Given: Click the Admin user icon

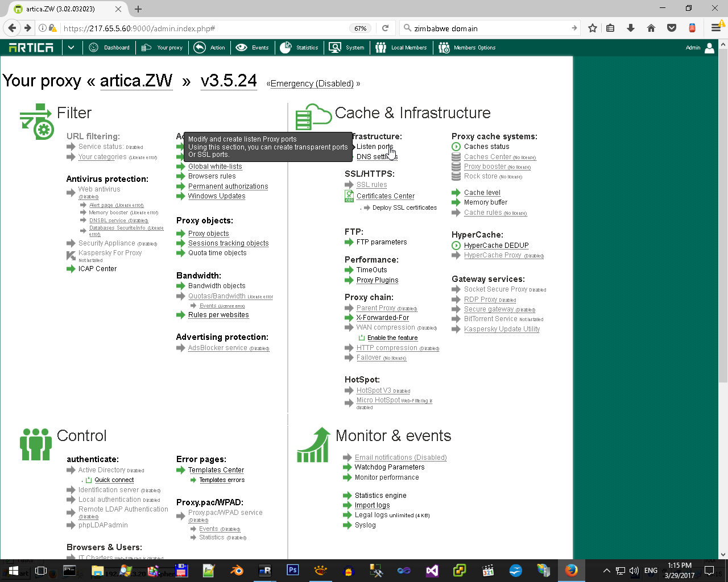Looking at the screenshot, I should click(709, 48).
